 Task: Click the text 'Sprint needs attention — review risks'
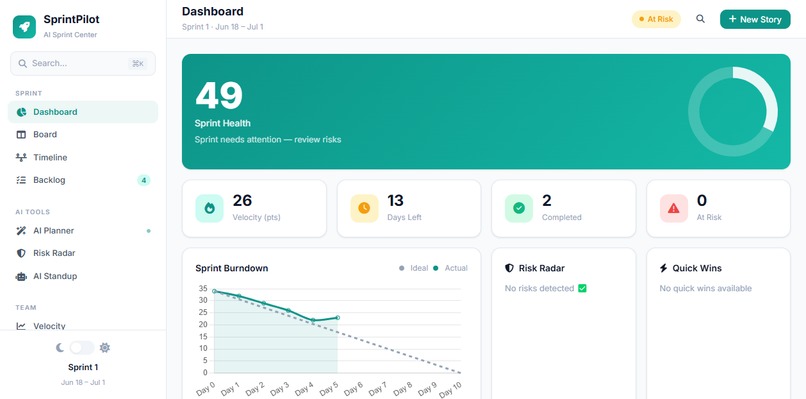pyautogui.click(x=268, y=140)
